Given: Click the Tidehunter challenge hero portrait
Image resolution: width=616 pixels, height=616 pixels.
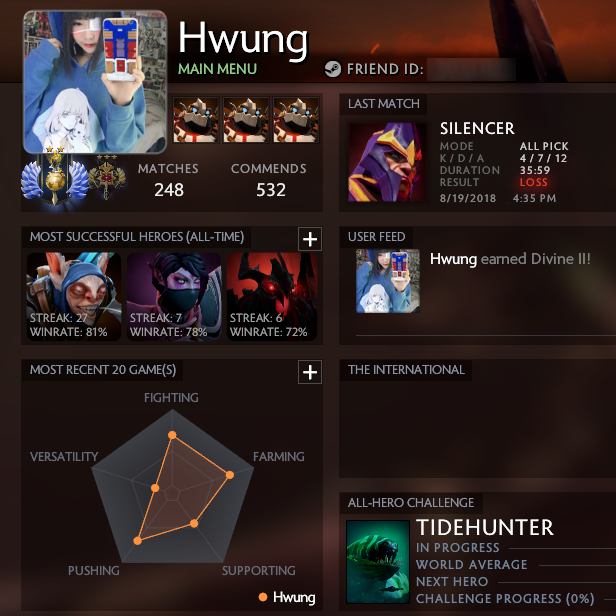Looking at the screenshot, I should [x=378, y=562].
